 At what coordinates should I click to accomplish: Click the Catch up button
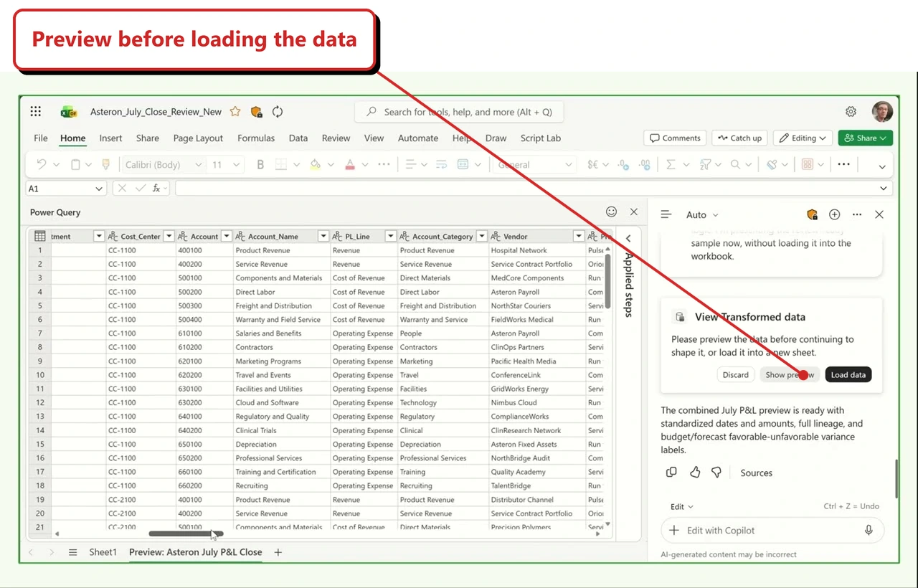739,138
